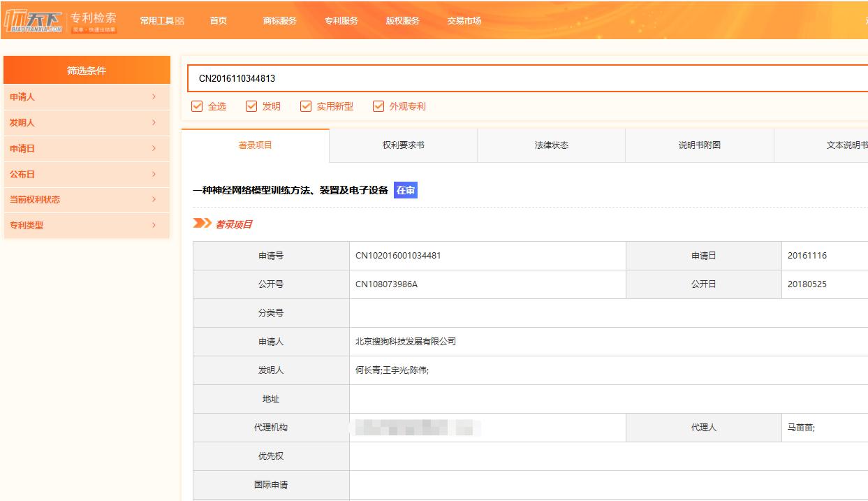Expand the 当前权利状态 filter section

(x=87, y=199)
